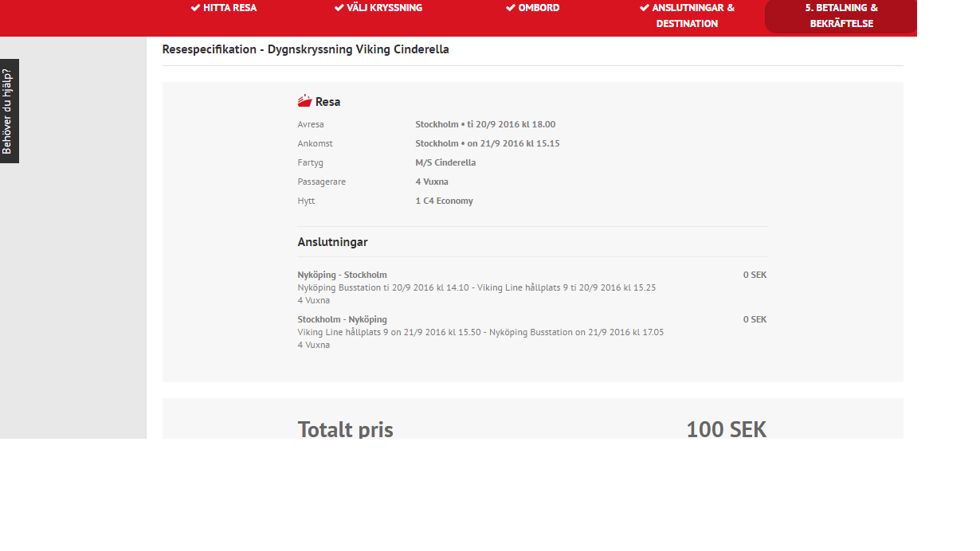Click the Viking Line hållplats 9 15.50 details
This screenshot has height=551, width=980.
[x=480, y=332]
